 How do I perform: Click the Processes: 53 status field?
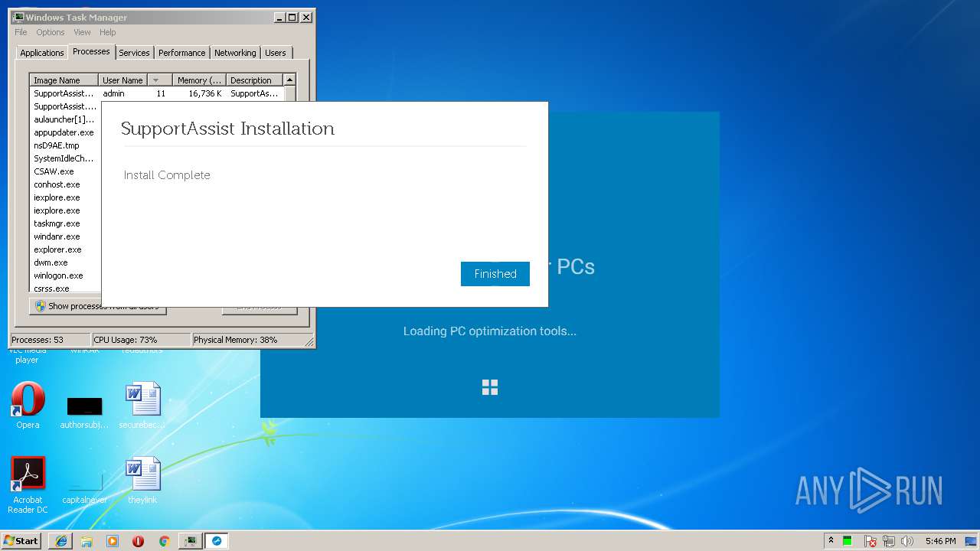pos(51,340)
